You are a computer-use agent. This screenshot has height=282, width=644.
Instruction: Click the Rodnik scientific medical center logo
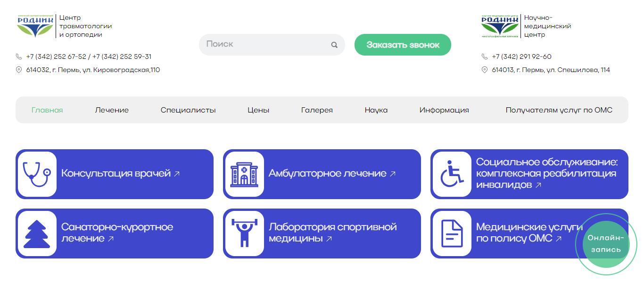point(500,26)
